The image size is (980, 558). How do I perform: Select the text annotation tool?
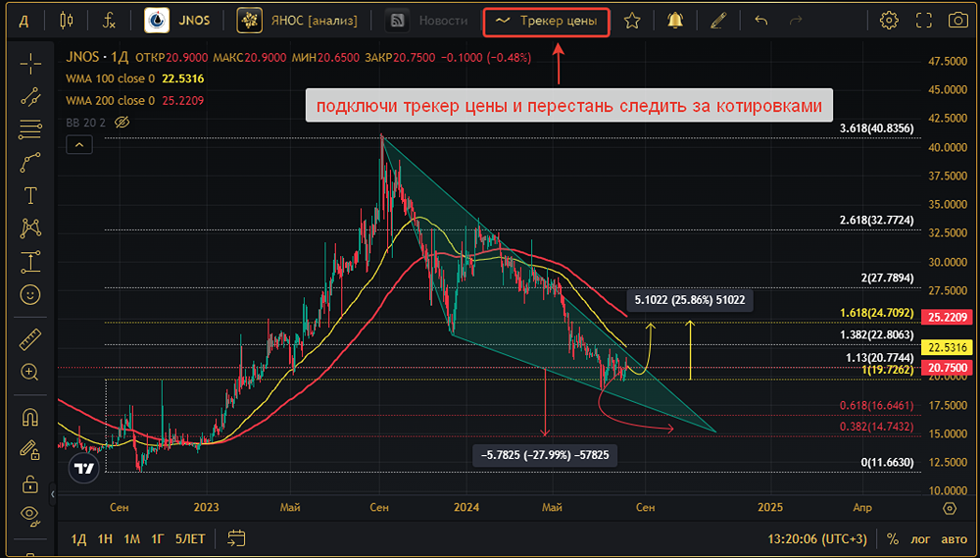pos(30,195)
